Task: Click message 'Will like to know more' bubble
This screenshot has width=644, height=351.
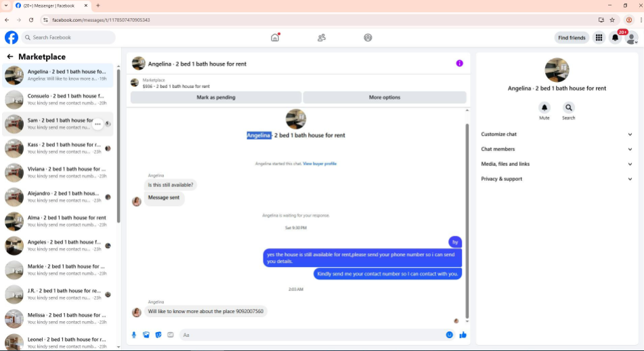Action: coord(206,311)
